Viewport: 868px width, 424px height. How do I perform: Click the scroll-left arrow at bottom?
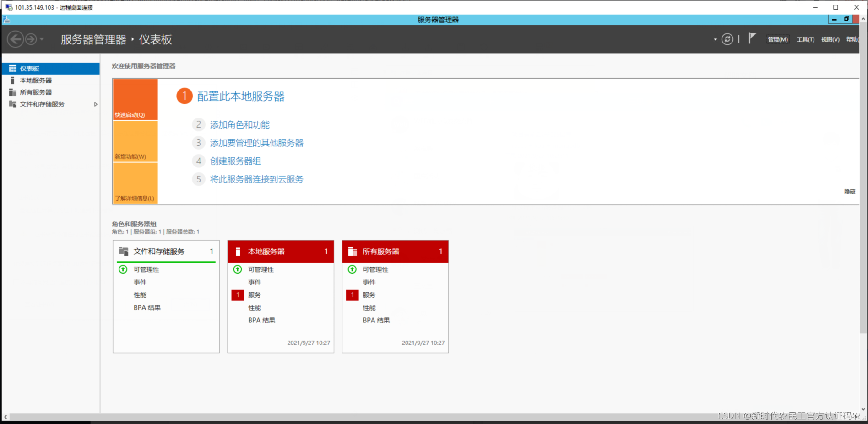pos(5,417)
